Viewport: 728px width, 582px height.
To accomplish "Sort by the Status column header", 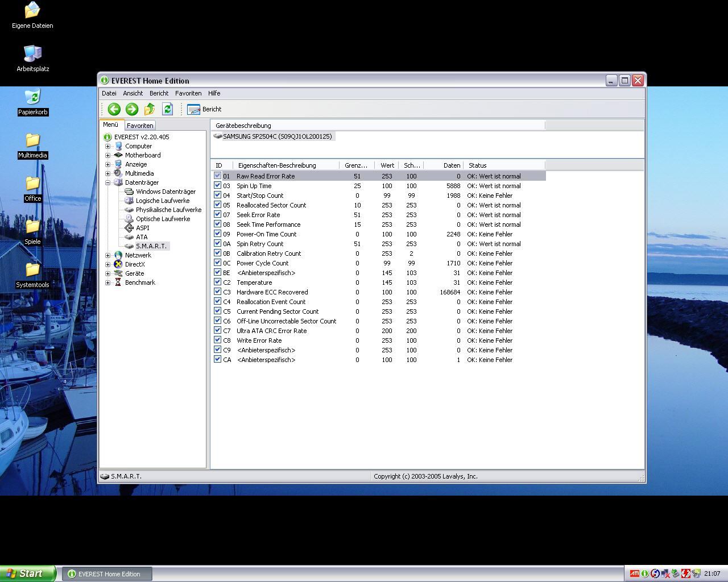I will 504,165.
